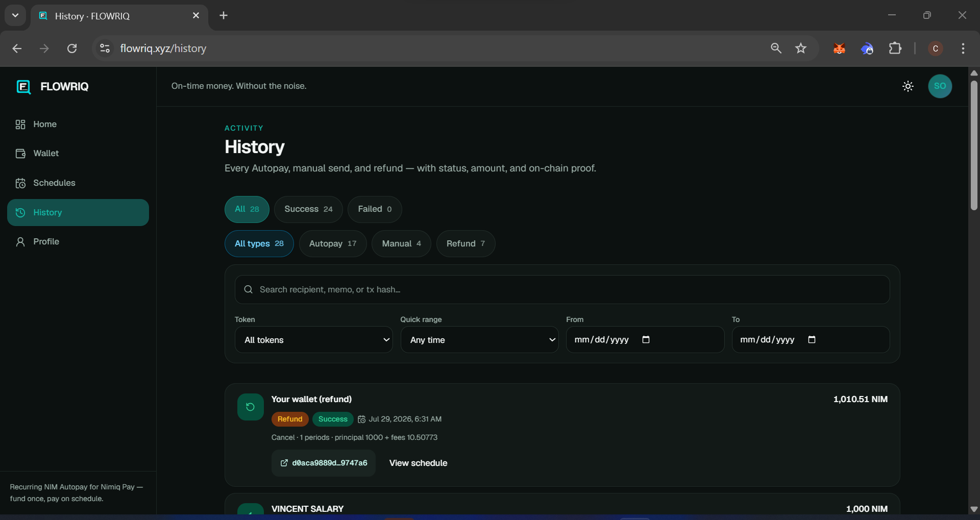The image size is (980, 520).
Task: Click the search magnifier icon in the search field
Action: point(249,290)
